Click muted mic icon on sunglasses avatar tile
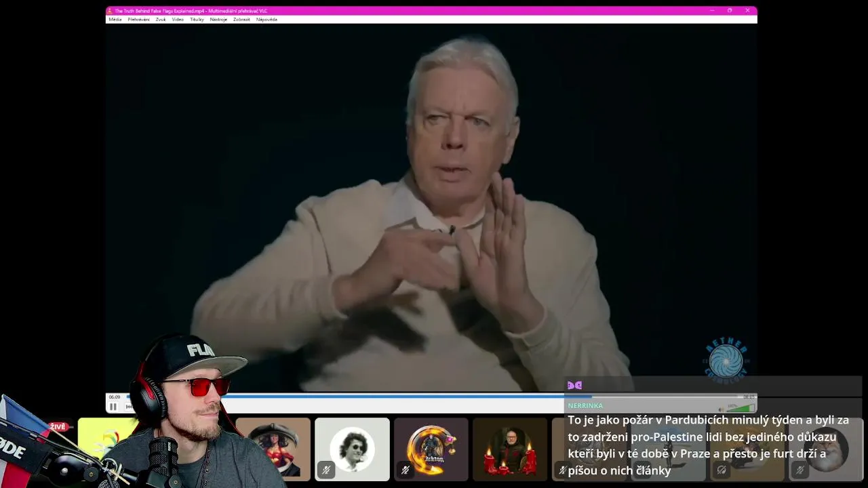The image size is (868, 488). click(326, 470)
